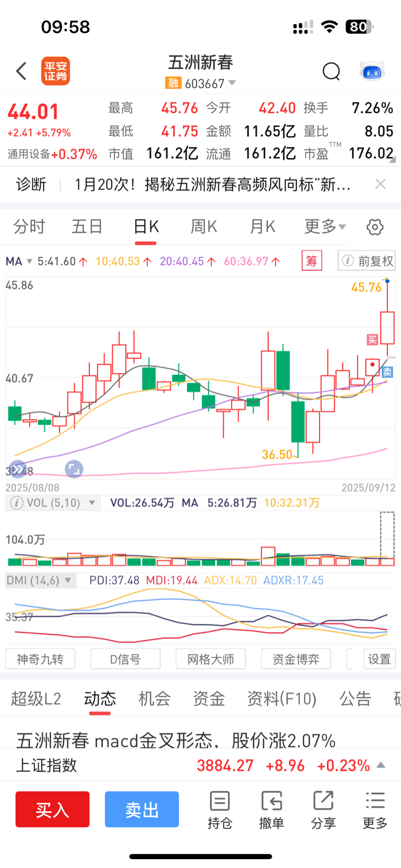Switch to the 分时 chart tab
Screen dimensions: 401x868
pos(29,227)
